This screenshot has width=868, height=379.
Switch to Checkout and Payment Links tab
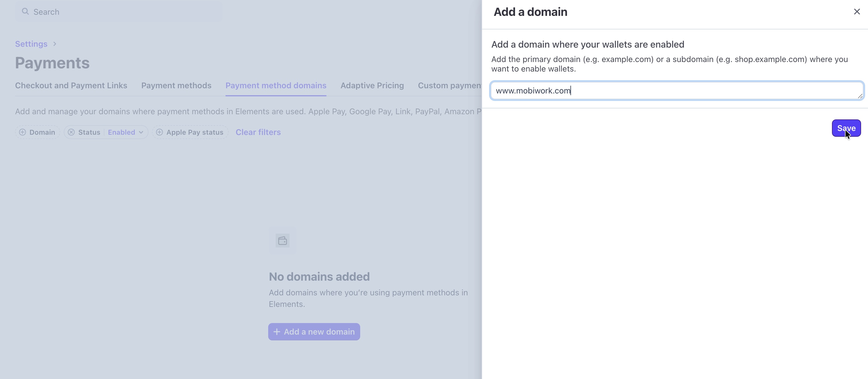point(71,86)
